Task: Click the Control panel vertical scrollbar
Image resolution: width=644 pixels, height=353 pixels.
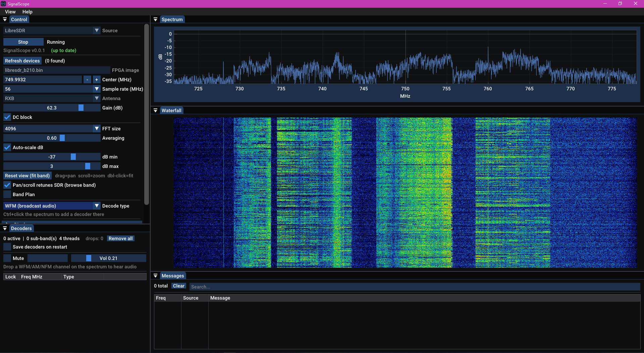Action: pyautogui.click(x=146, y=114)
